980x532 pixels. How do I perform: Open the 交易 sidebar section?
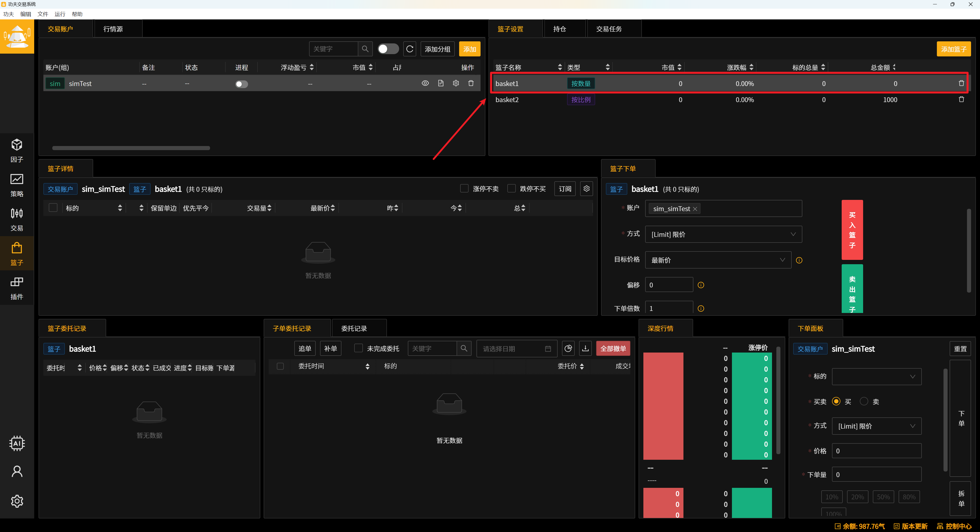[x=17, y=220]
